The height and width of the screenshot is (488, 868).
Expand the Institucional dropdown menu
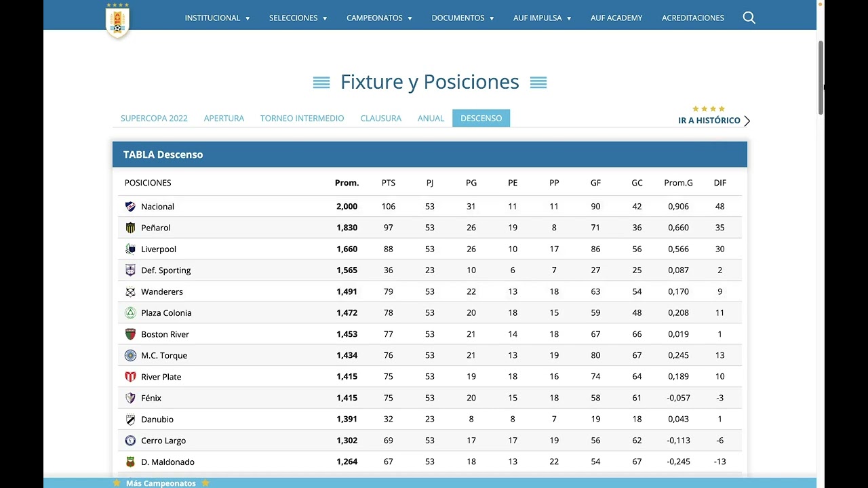coord(217,18)
